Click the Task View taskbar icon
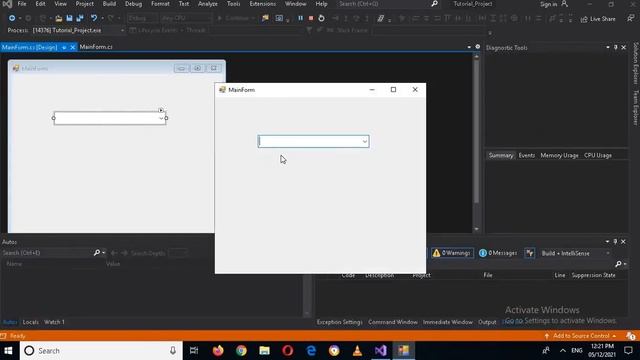 194,351
